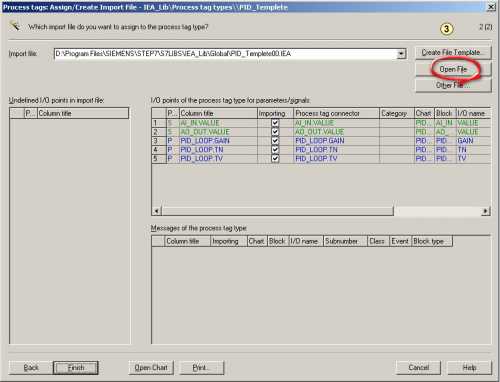Select PID_LOOP.GAIN in Column title column

(218, 141)
